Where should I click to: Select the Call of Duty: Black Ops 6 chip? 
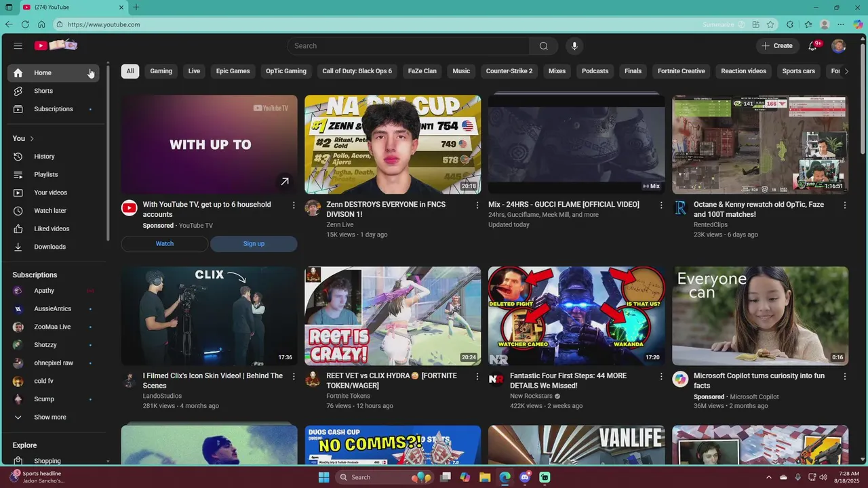pos(357,71)
